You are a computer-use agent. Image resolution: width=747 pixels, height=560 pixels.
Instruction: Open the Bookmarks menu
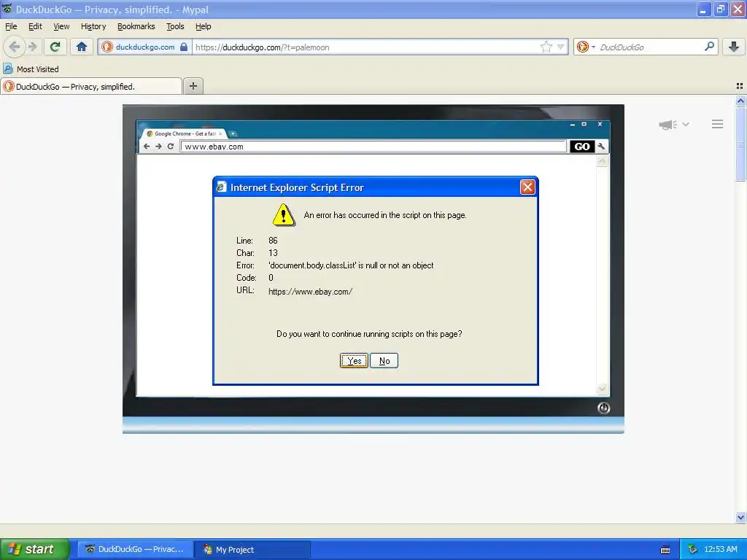pos(136,26)
